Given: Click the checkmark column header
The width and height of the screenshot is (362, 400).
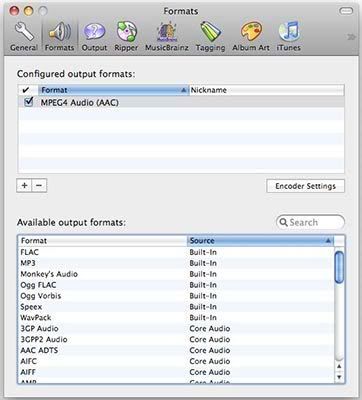Looking at the screenshot, I should coord(26,90).
